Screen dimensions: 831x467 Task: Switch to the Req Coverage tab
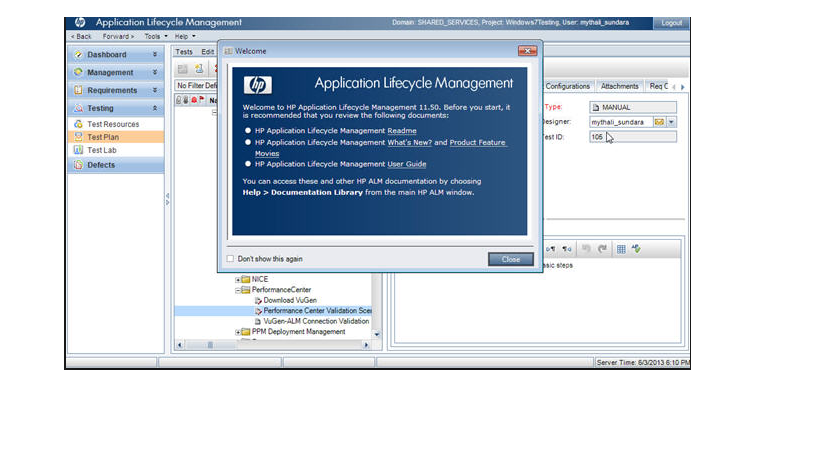click(x=658, y=86)
